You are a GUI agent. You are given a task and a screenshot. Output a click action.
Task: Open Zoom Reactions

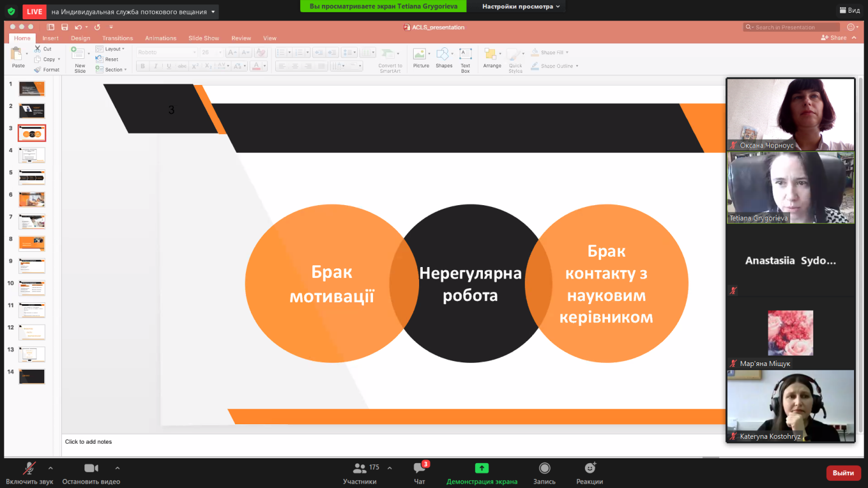pos(589,472)
